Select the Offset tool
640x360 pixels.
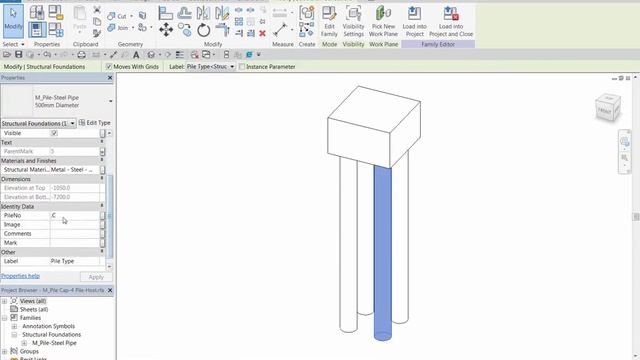(184, 13)
